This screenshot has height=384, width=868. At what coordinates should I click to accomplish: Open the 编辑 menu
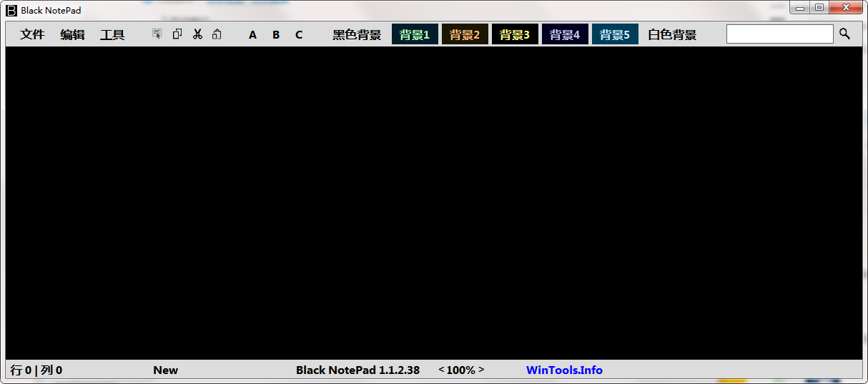point(72,34)
